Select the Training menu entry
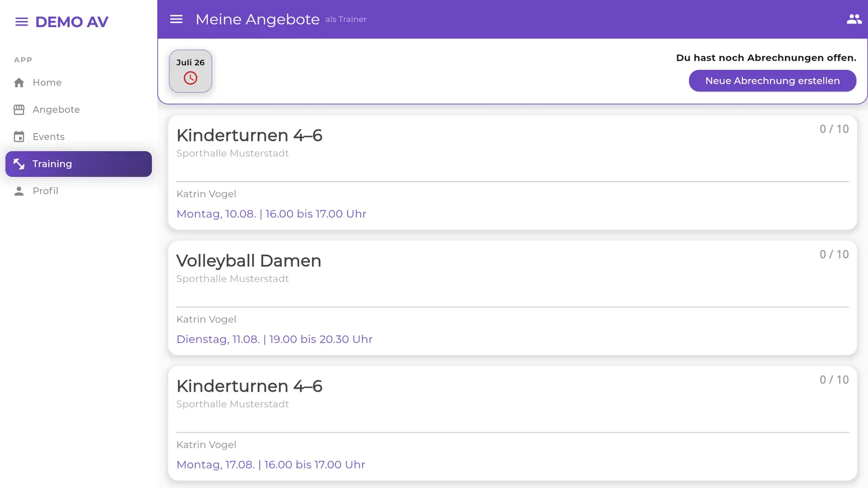The height and width of the screenshot is (488, 868). (x=78, y=164)
